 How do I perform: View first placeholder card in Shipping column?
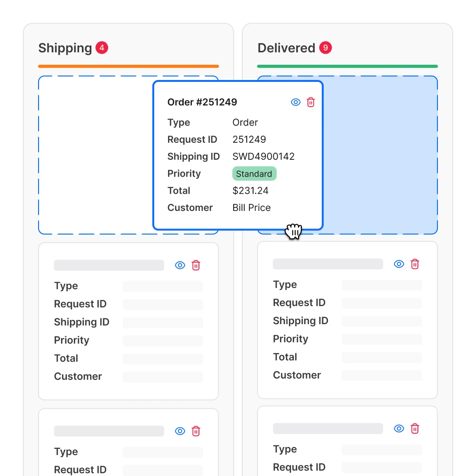[180, 265]
